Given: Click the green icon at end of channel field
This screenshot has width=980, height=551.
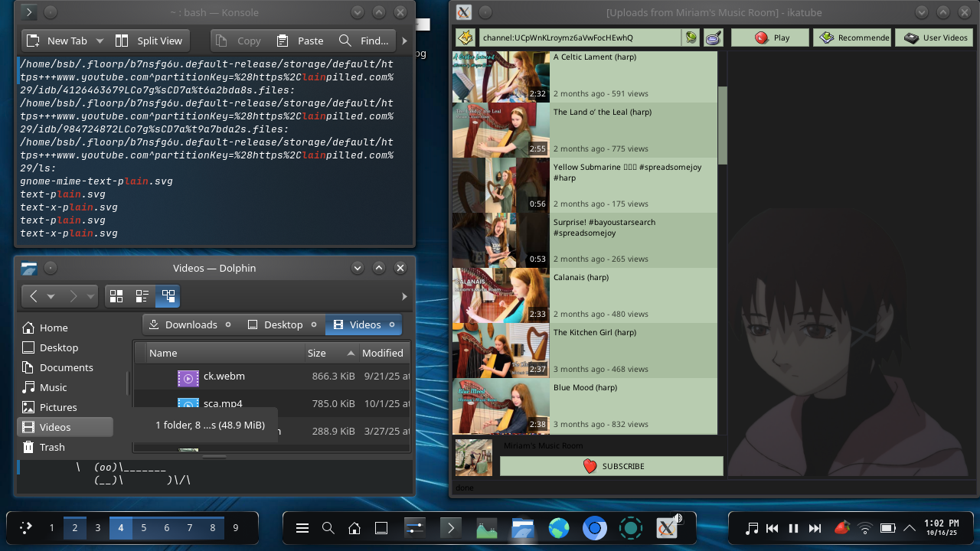Looking at the screenshot, I should click(691, 37).
